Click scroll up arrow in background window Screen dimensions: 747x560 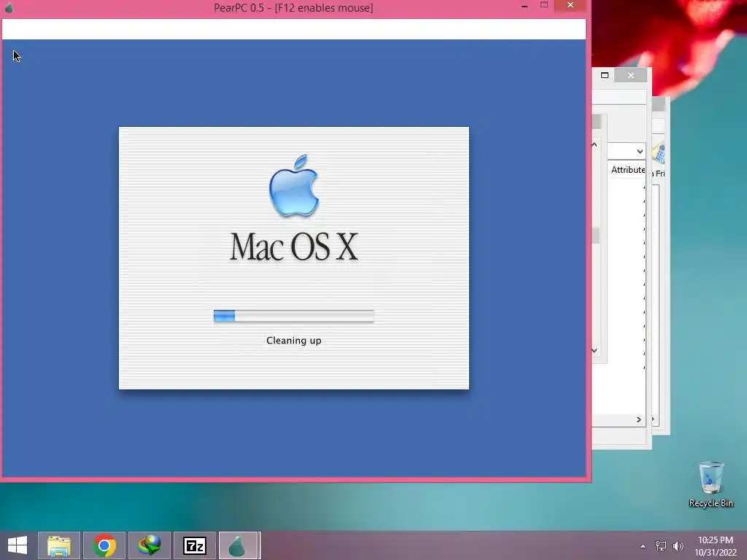click(595, 144)
